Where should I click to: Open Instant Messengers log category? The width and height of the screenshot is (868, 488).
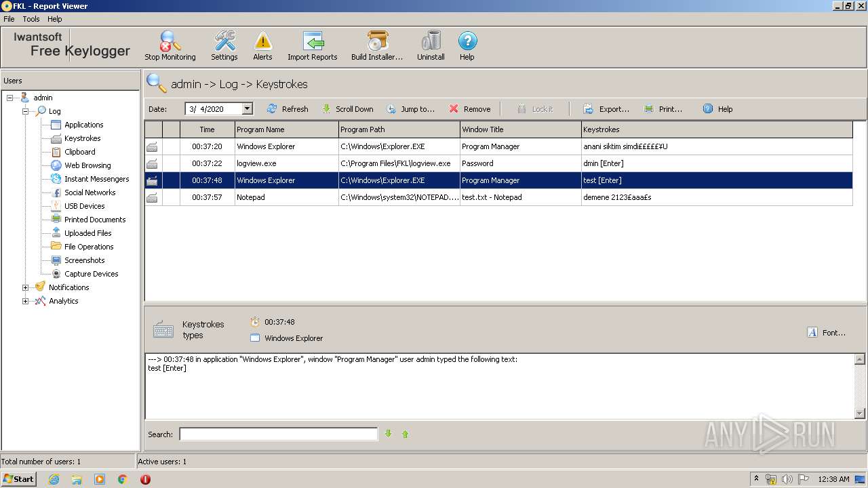pos(96,179)
